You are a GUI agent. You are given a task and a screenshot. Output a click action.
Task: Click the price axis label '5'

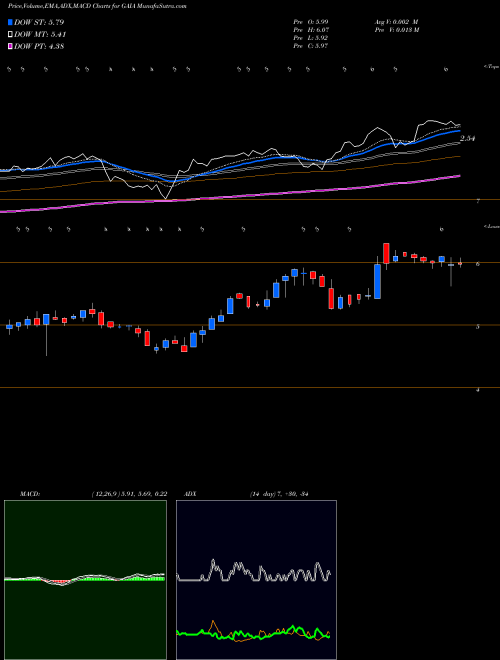[x=477, y=326]
